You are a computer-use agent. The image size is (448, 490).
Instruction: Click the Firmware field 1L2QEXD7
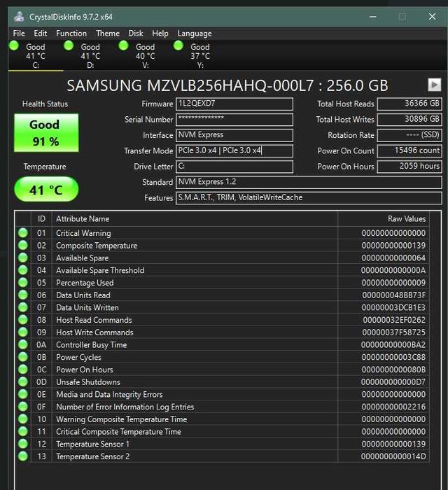click(234, 104)
